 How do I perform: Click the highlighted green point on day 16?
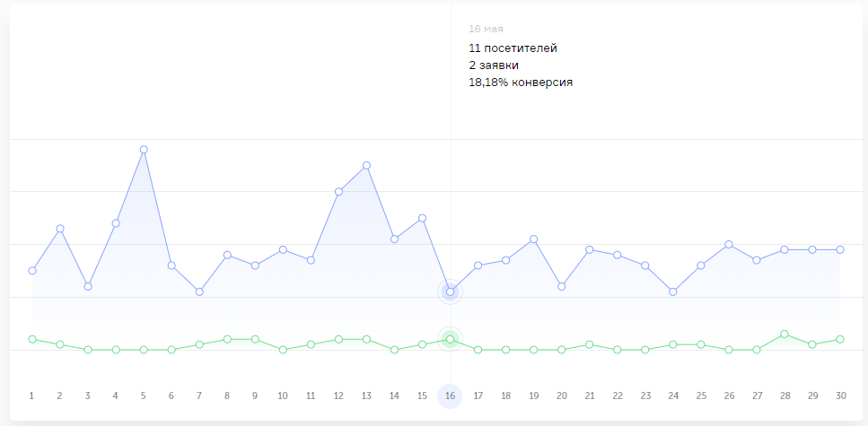[x=450, y=339]
